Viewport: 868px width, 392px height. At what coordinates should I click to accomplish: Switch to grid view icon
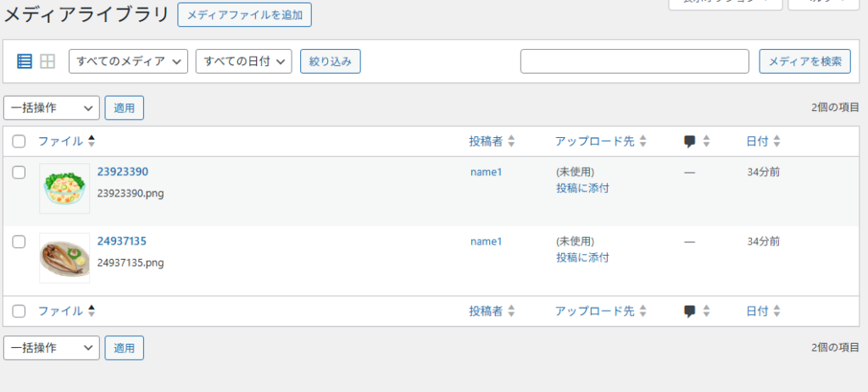pos(47,61)
